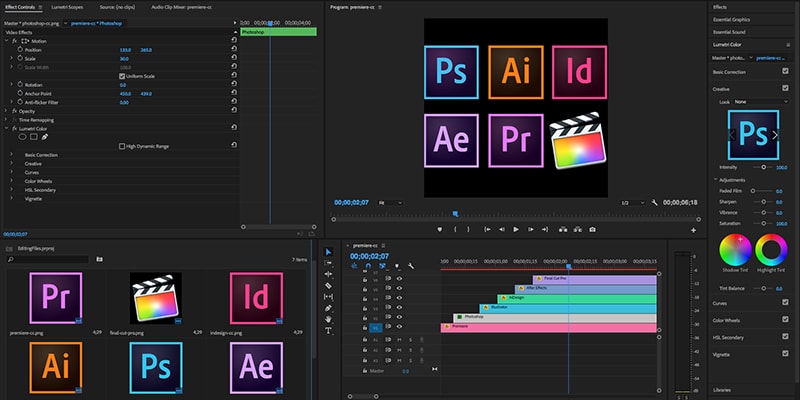Step forward one frame
Image resolution: width=800 pixels, height=400 pixels.
(531, 230)
